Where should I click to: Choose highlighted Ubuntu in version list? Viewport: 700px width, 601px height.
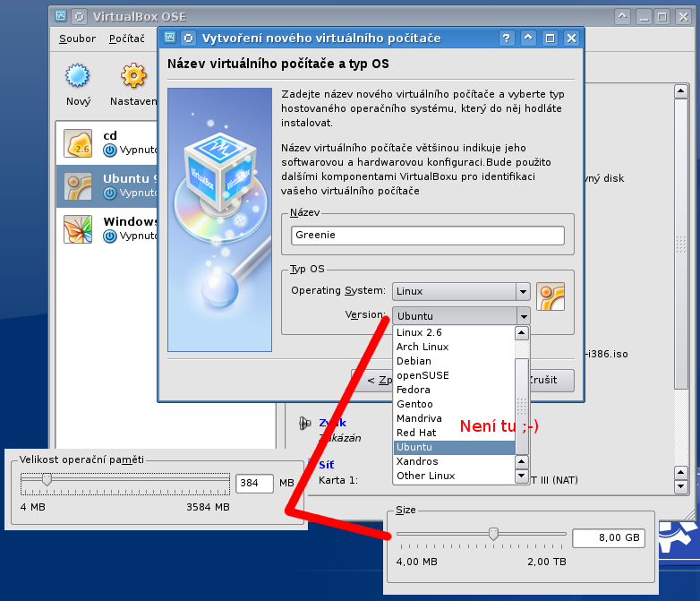454,447
